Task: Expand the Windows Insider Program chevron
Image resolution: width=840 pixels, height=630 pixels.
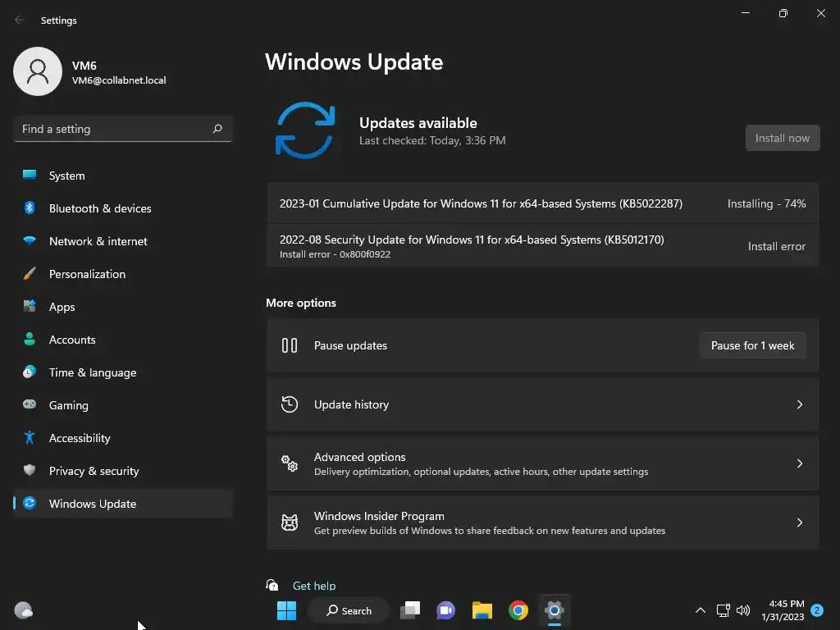Action: point(799,523)
